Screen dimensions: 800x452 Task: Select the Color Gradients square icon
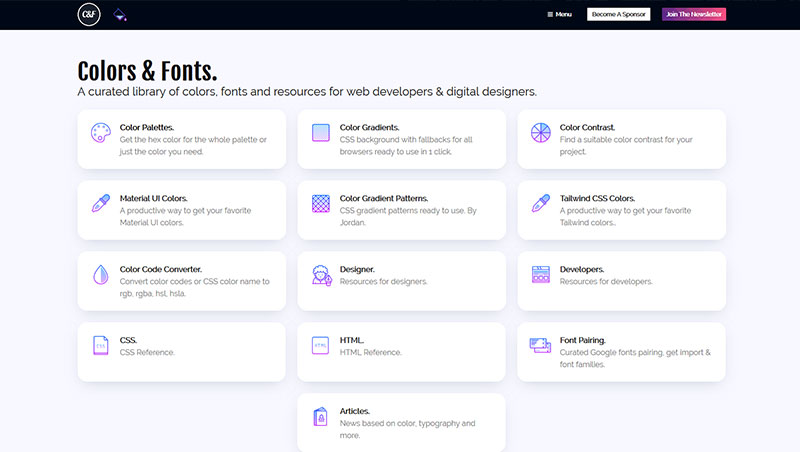[x=321, y=133]
